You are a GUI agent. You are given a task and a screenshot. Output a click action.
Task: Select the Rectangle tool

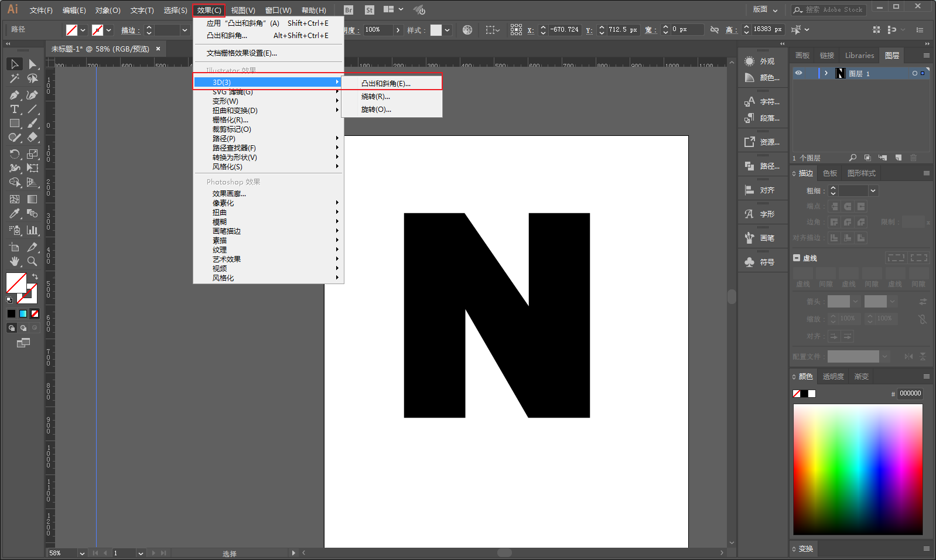pyautogui.click(x=15, y=124)
